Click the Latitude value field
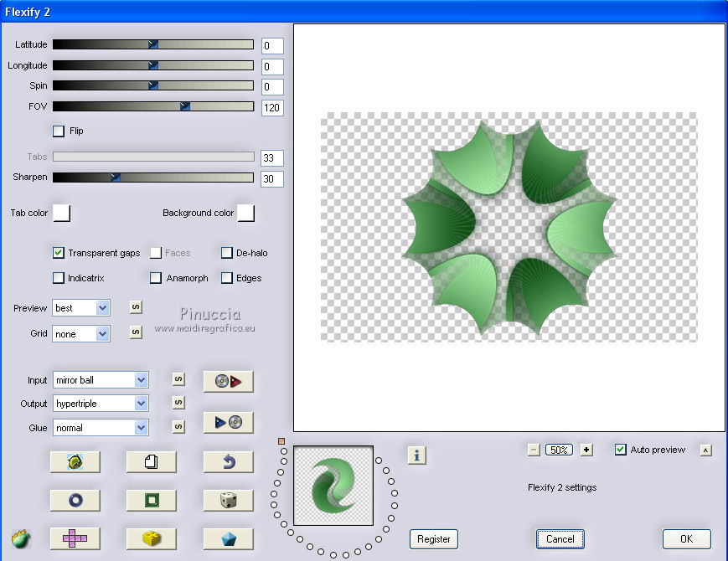Viewport: 728px width, 561px height. click(x=272, y=46)
